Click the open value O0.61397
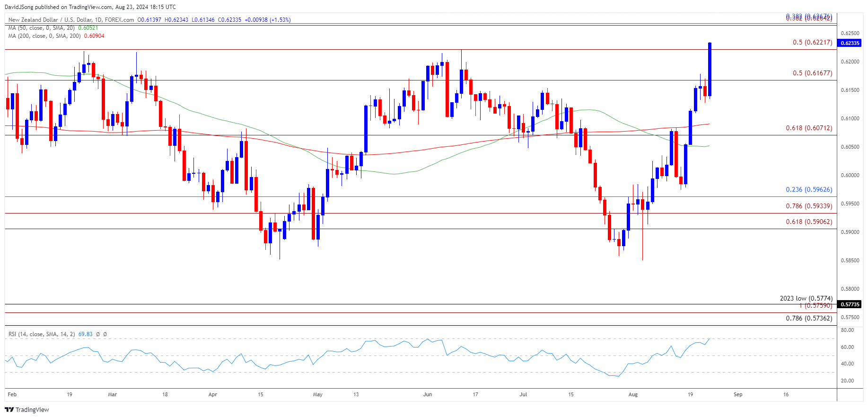The width and height of the screenshot is (868, 418). click(x=149, y=20)
